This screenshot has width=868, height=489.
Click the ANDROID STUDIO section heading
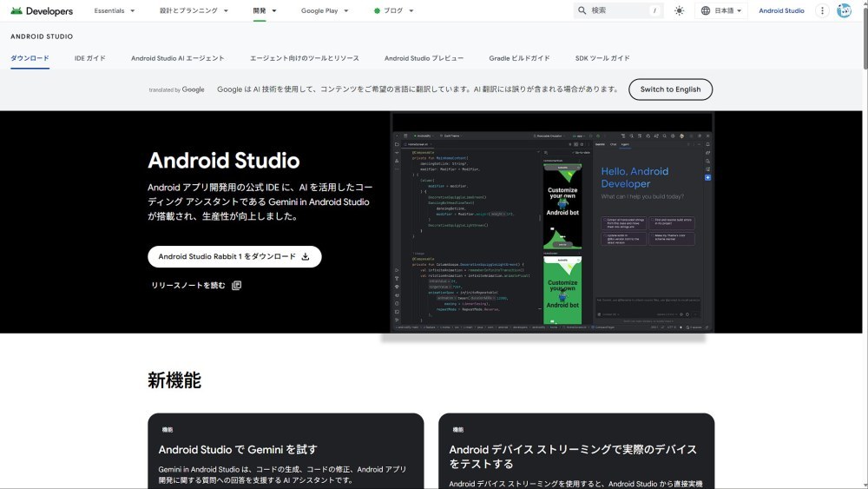pos(42,36)
